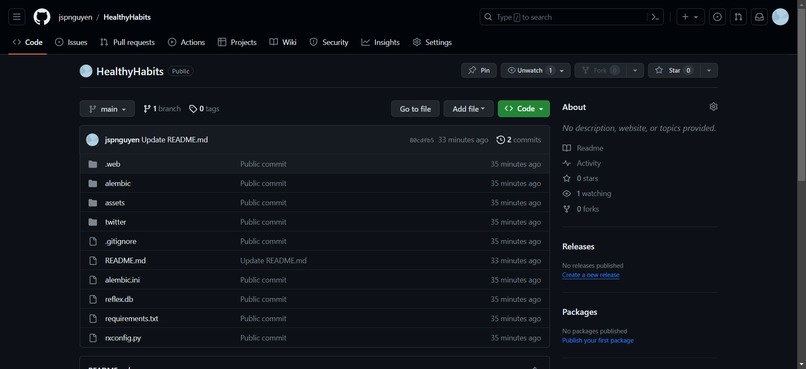The image size is (806, 369).
Task: Open the requirements.txt file
Action: [132, 319]
